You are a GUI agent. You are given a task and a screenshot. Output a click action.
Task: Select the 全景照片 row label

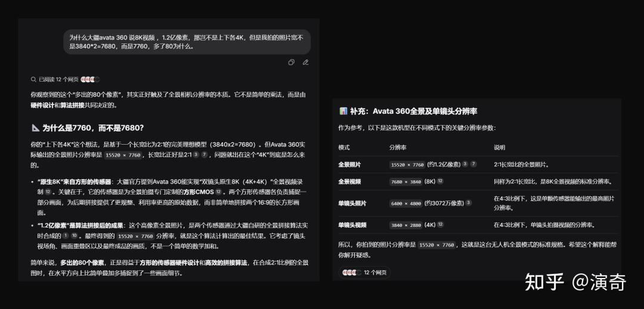[349, 164]
